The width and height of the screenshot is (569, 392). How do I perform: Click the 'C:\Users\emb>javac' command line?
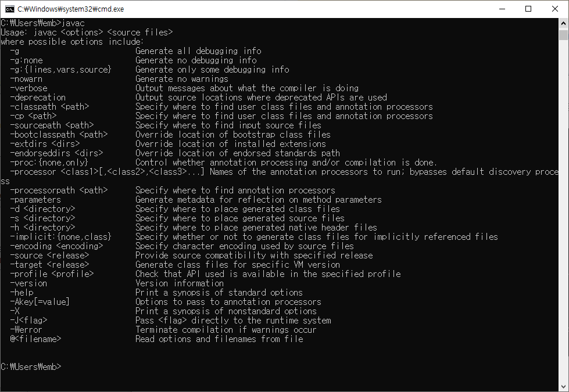point(43,23)
